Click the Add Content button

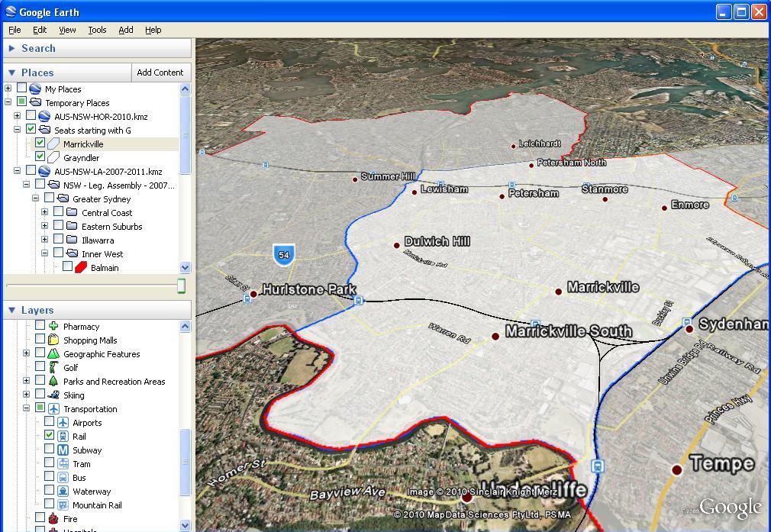[160, 73]
